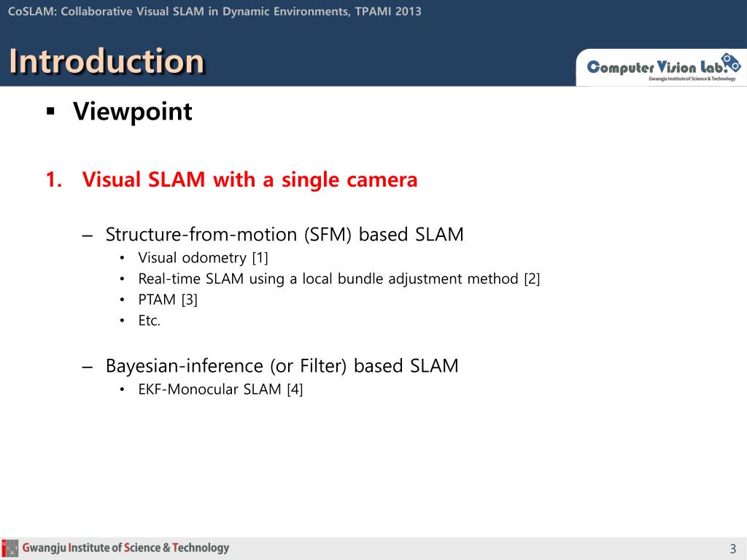Viewport: 747px width, 560px height.
Task: Click "Gwangju Institute of Science & Technology" footer text
Action: coord(125,548)
